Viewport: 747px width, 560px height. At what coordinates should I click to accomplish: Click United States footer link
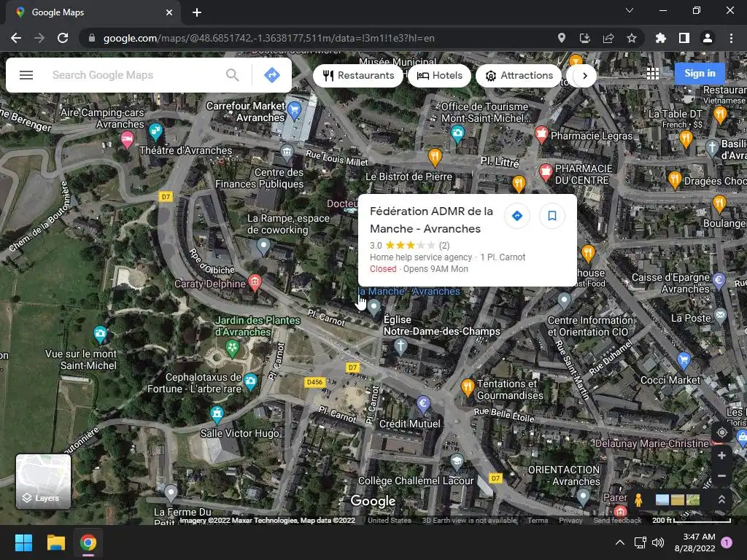point(390,521)
